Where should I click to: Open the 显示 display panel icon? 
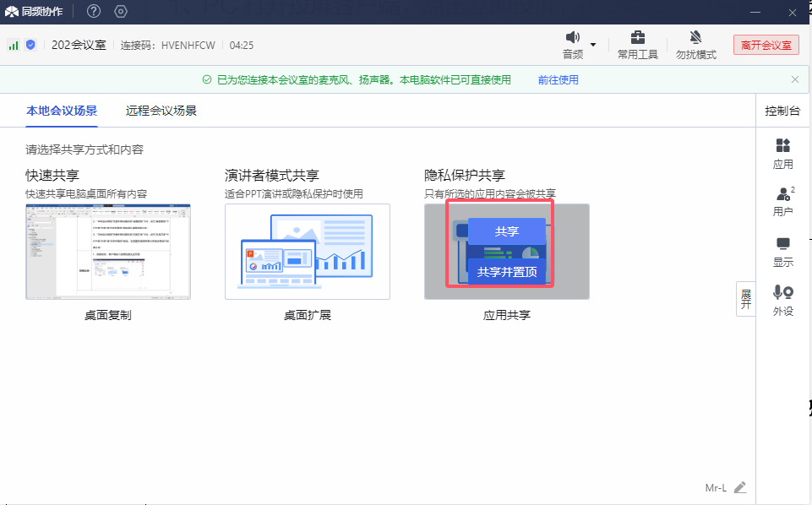(x=782, y=245)
